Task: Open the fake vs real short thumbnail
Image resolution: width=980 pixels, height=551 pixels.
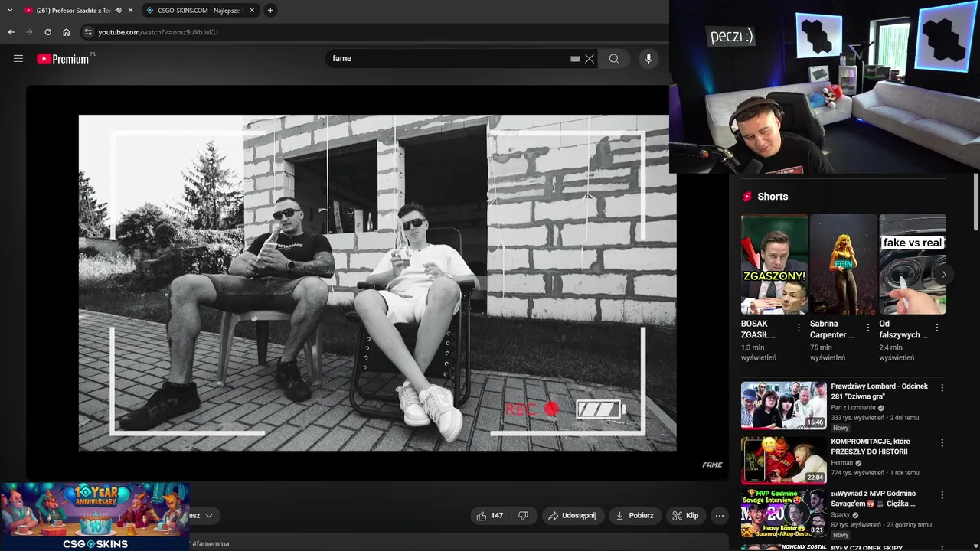Action: [x=912, y=264]
